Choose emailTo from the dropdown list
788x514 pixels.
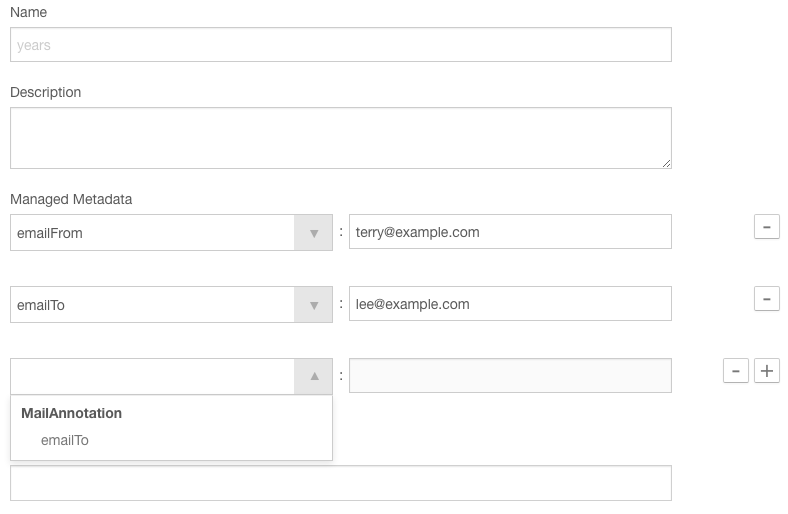[x=65, y=440]
